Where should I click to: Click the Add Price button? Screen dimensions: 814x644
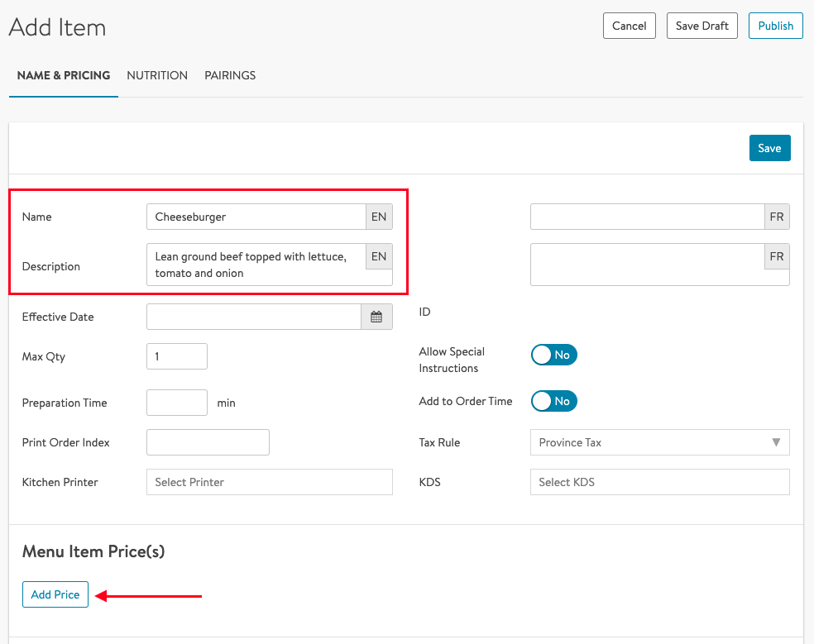coord(55,594)
